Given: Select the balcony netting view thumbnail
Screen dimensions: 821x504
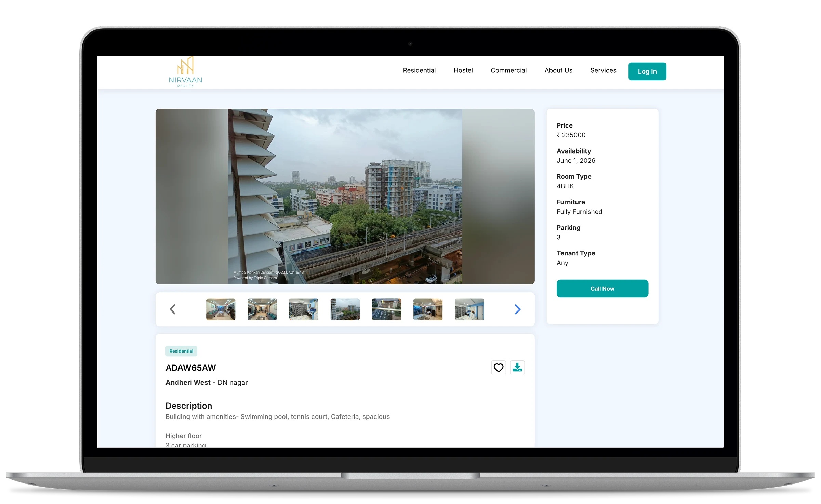Looking at the screenshot, I should coord(386,309).
